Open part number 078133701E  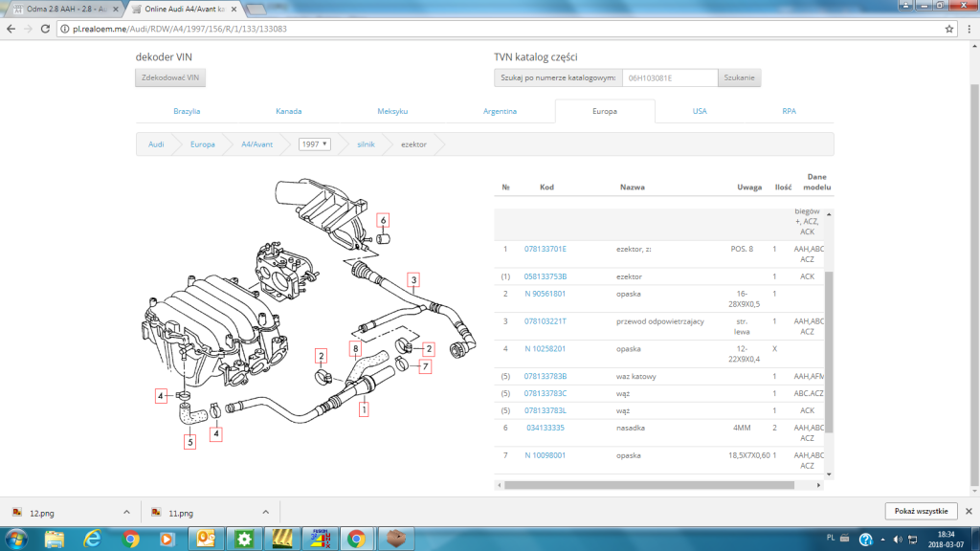tap(545, 249)
